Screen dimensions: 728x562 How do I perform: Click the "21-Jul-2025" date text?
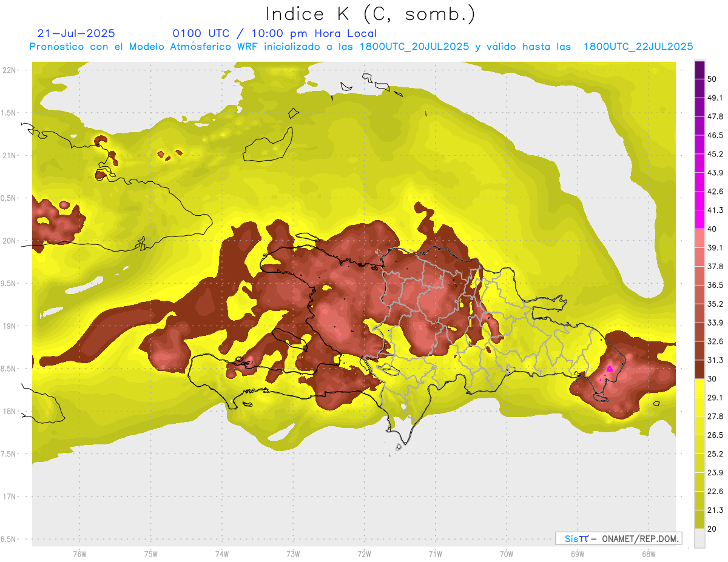[76, 33]
